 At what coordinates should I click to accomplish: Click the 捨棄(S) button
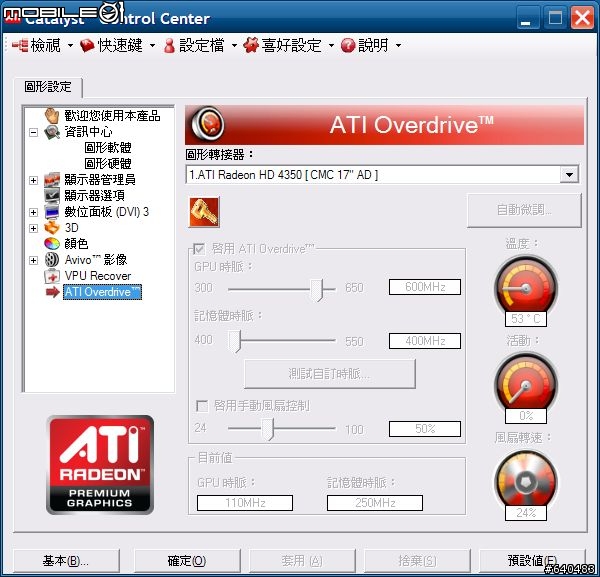click(417, 561)
